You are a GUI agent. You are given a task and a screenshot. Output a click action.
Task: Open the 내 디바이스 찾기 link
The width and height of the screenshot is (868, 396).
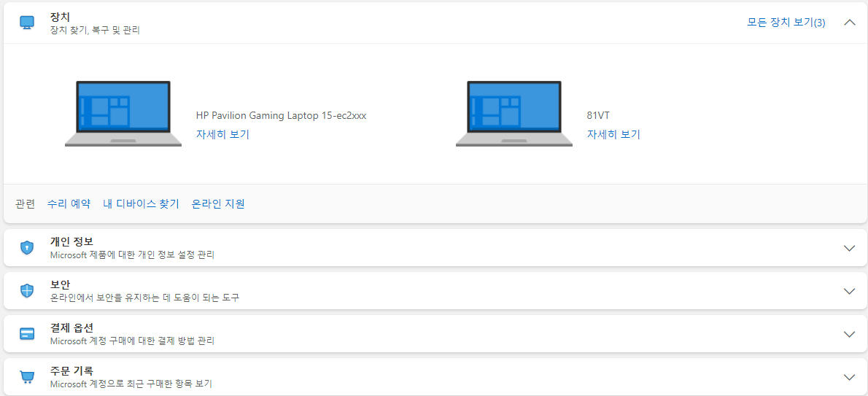point(142,203)
